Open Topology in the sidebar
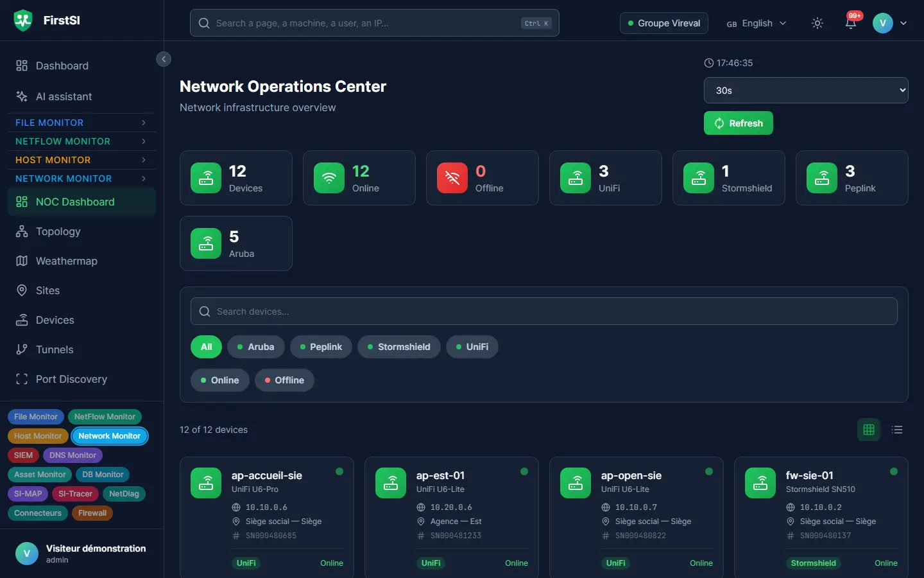This screenshot has height=578, width=924. (81, 231)
